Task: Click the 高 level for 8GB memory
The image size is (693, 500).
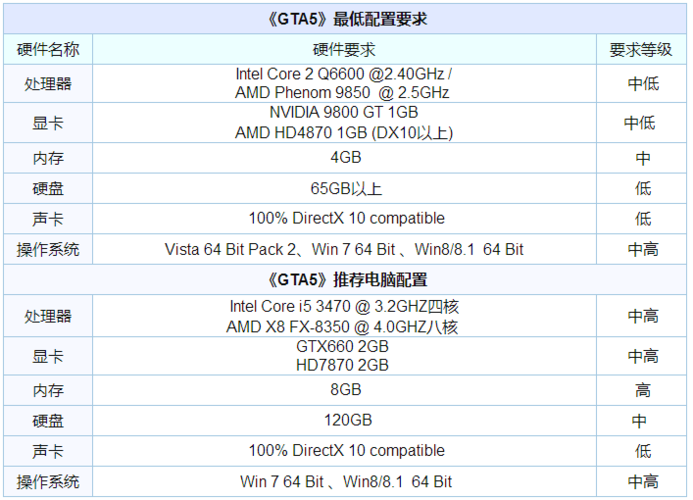Action: (x=642, y=390)
